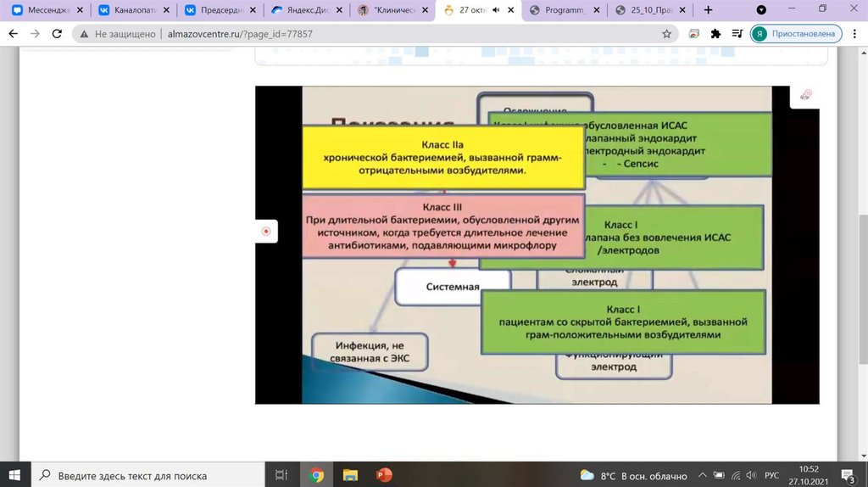This screenshot has height=487, width=868.
Task: Open the weather widget showing 8°C
Action: [x=633, y=475]
